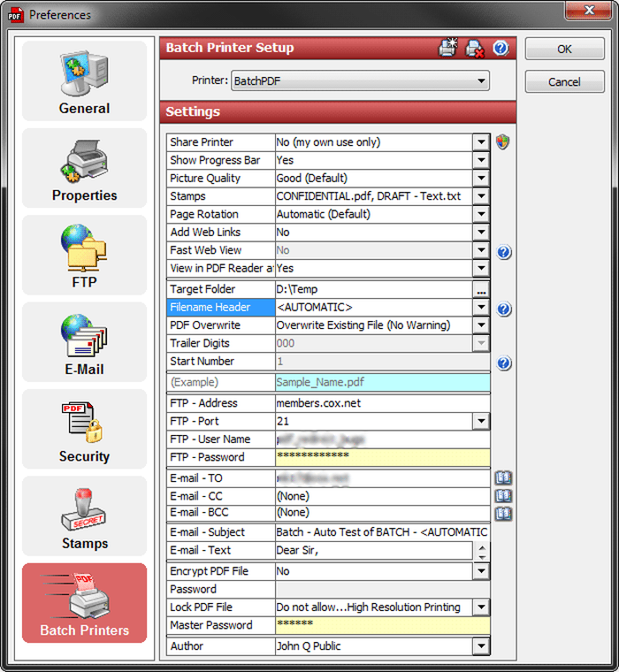Viewport: 619px width, 672px height.
Task: Browse for Target Folder with ellipsis button
Action: (x=481, y=289)
